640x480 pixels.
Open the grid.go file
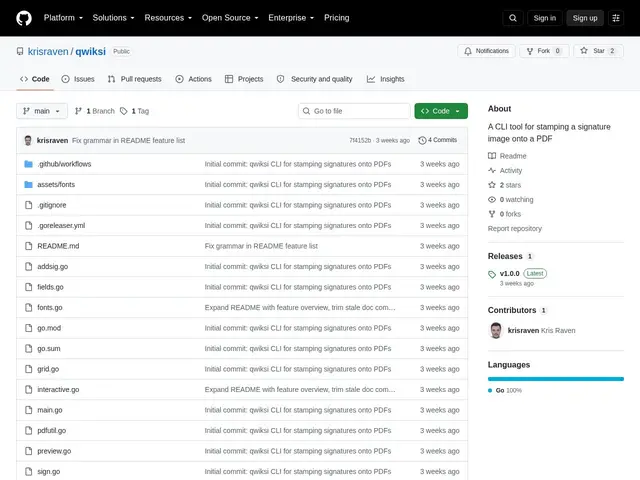pos(48,369)
